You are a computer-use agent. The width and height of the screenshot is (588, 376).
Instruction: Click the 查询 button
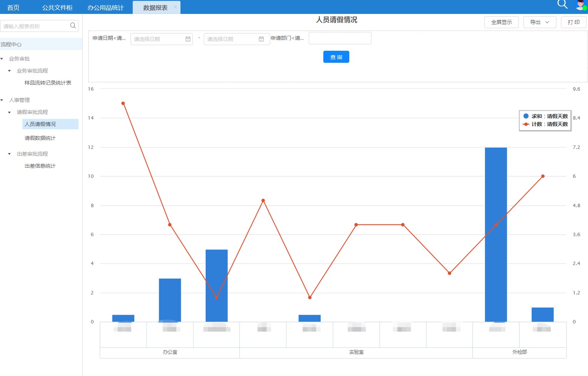pos(336,57)
